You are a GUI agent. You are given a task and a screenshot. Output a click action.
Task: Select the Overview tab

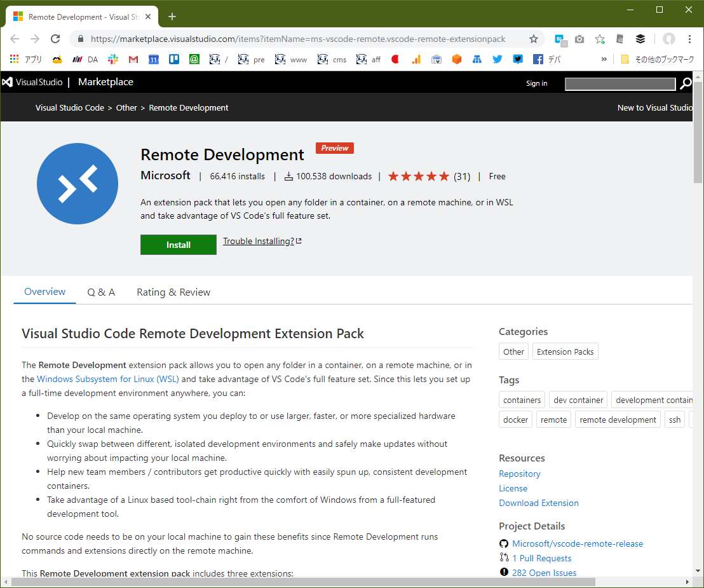point(45,292)
